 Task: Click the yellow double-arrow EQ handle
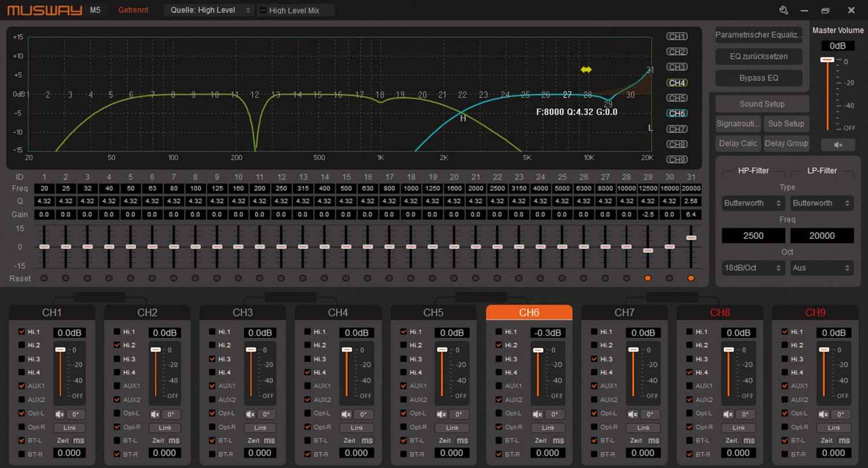point(586,69)
